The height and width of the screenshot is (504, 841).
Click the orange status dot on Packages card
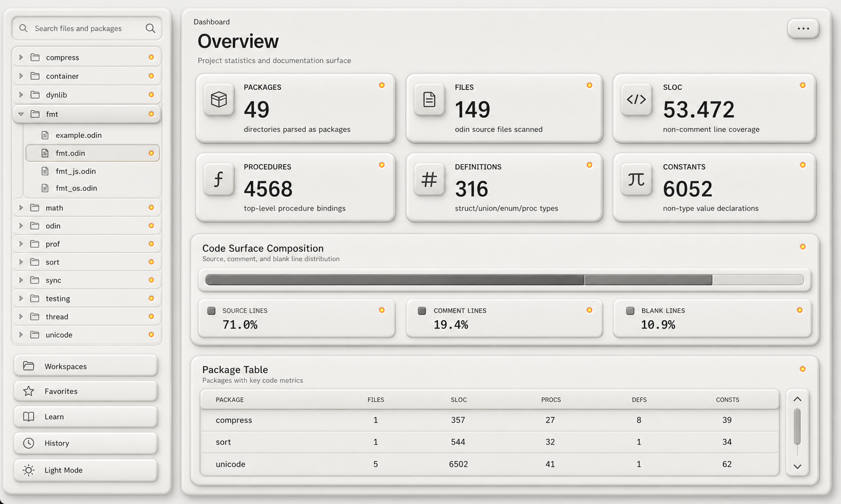click(382, 85)
